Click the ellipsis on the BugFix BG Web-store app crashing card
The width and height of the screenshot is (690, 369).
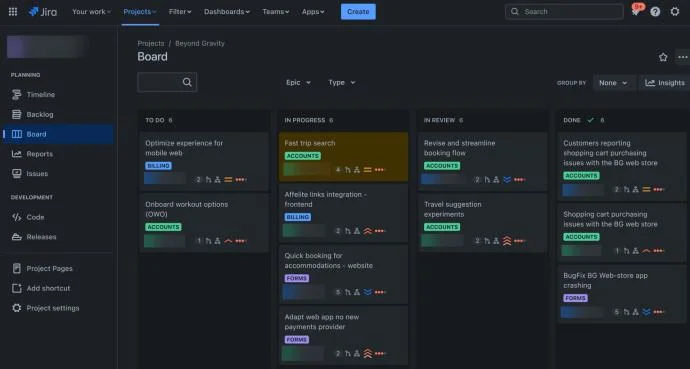point(659,312)
